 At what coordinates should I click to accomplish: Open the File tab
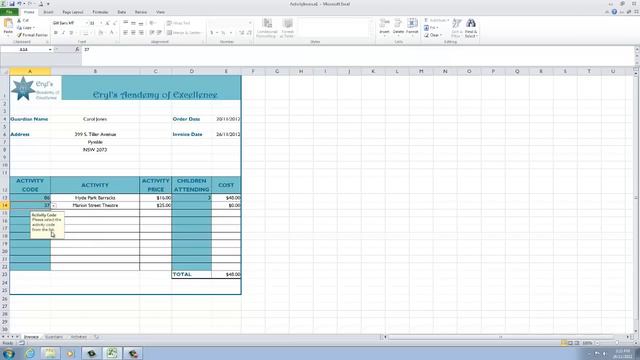[x=9, y=12]
